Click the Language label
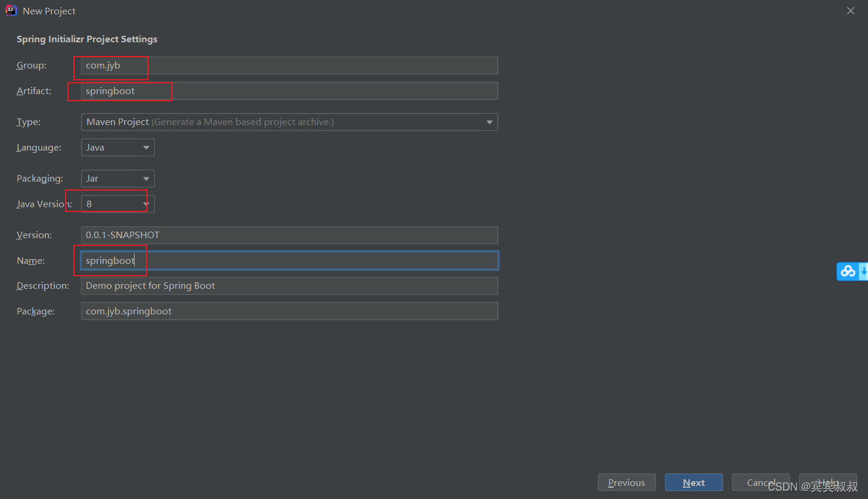 tap(39, 148)
